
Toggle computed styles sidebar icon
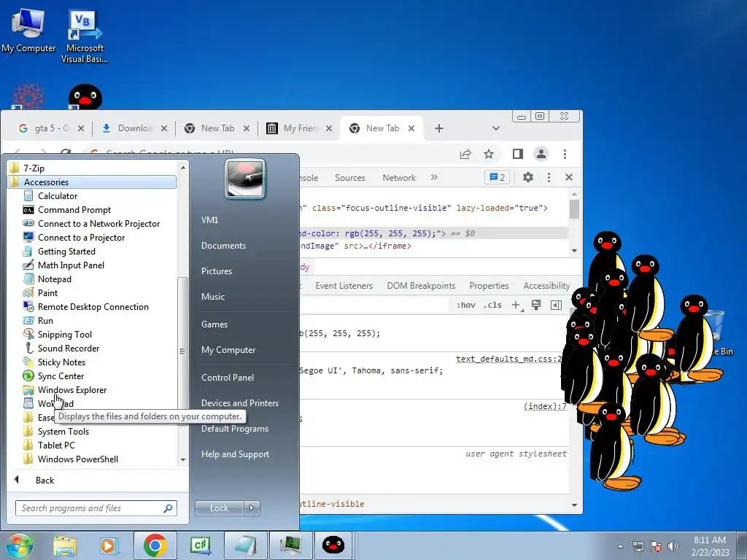point(556,306)
